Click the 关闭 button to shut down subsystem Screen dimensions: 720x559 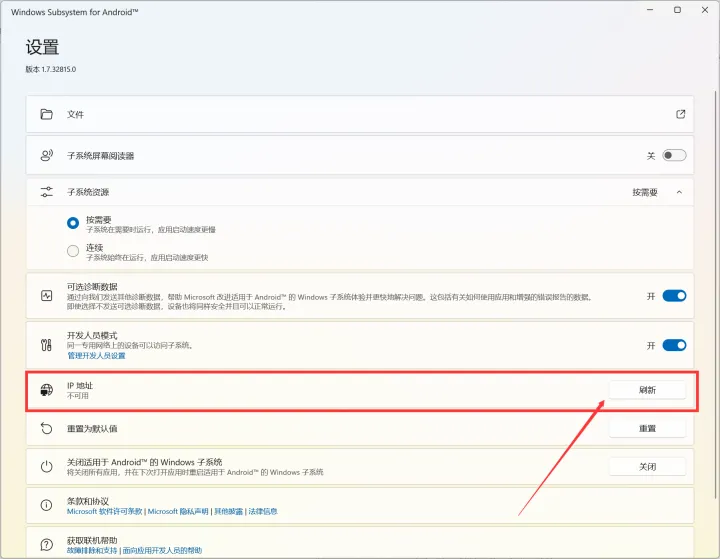647,467
